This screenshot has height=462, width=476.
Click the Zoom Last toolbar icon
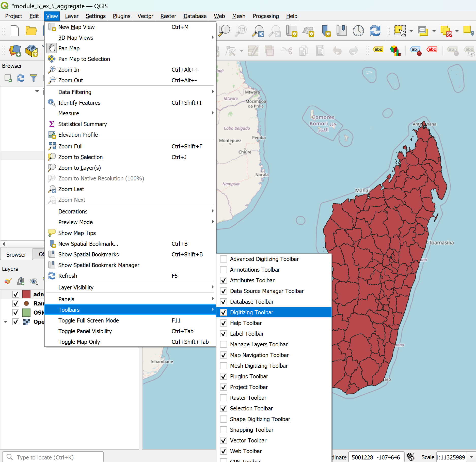[258, 31]
